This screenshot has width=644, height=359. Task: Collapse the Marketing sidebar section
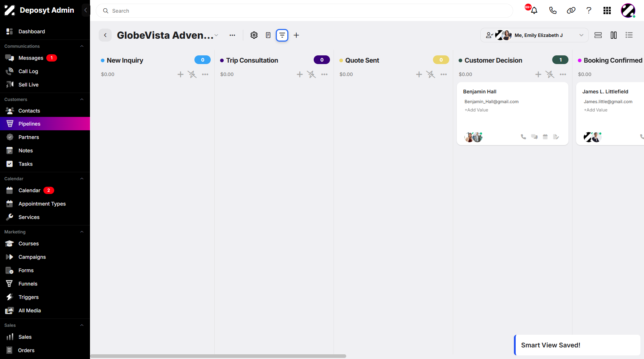[x=82, y=232]
